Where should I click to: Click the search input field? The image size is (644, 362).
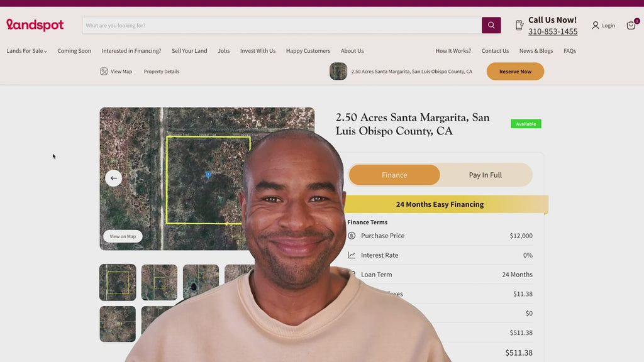tap(281, 26)
